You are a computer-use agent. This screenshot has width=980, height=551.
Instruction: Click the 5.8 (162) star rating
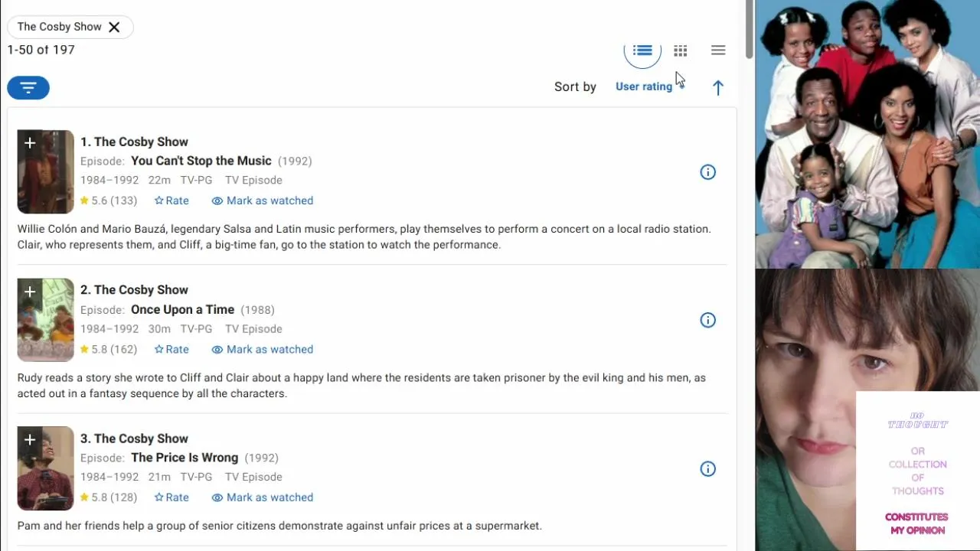coord(109,349)
